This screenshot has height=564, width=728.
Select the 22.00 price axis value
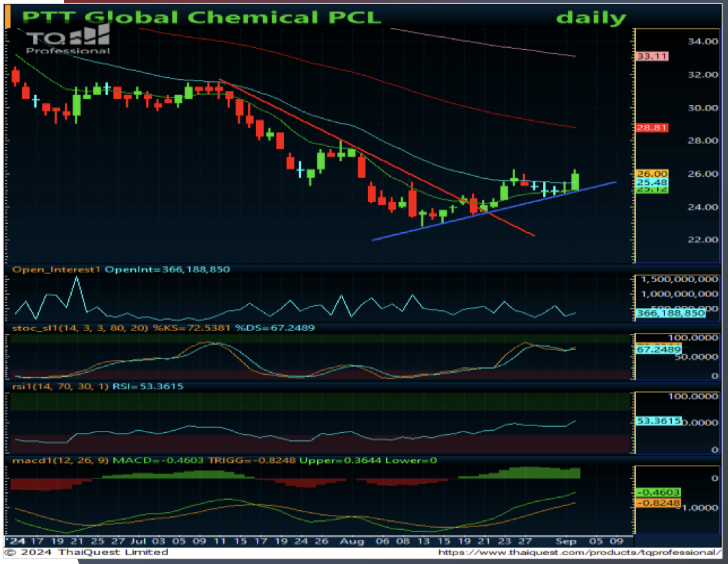(703, 240)
